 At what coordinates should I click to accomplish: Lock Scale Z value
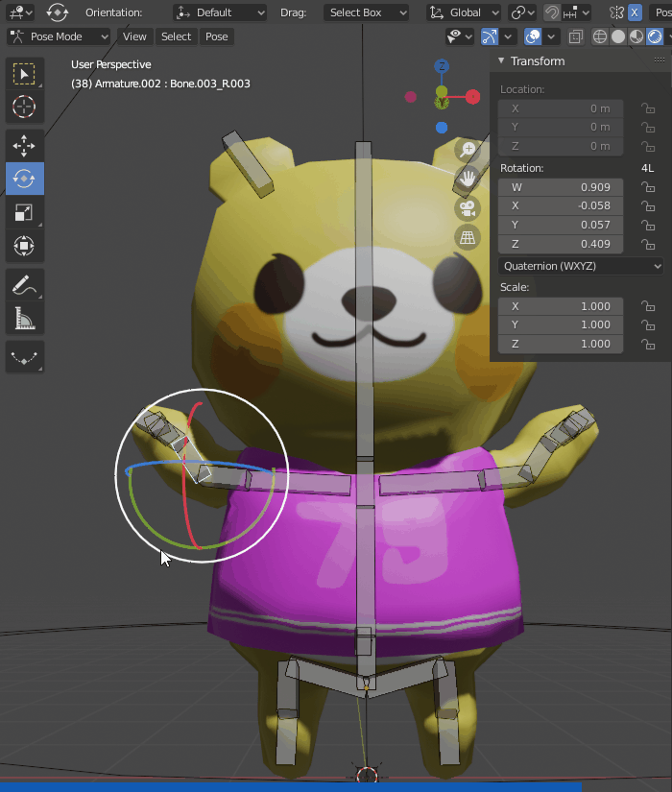tap(648, 344)
